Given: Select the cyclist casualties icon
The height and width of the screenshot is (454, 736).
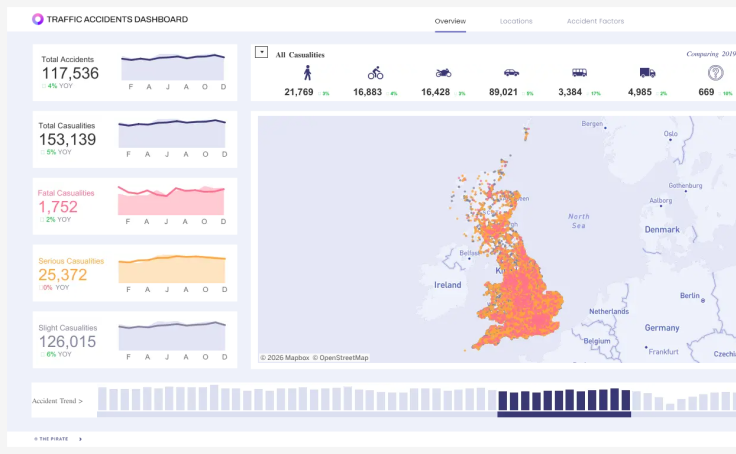Looking at the screenshot, I should 375,73.
